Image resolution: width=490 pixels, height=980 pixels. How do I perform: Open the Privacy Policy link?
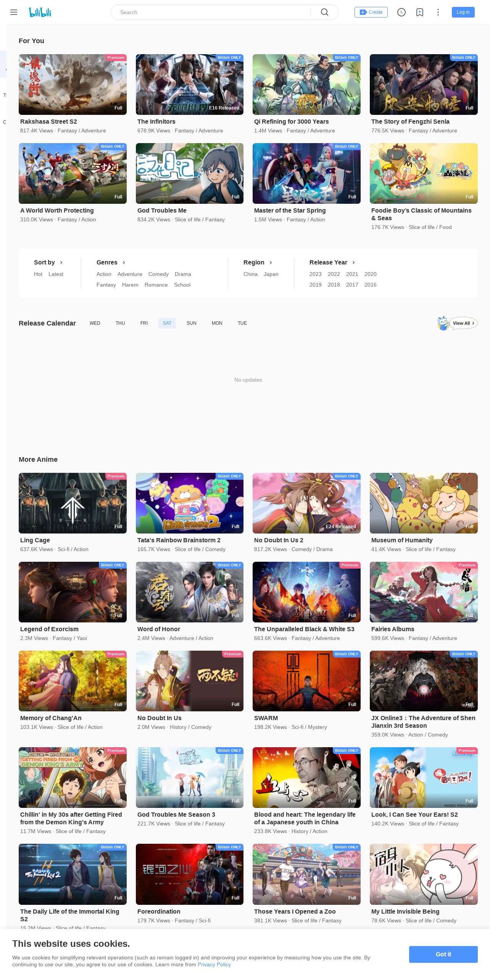pyautogui.click(x=214, y=964)
